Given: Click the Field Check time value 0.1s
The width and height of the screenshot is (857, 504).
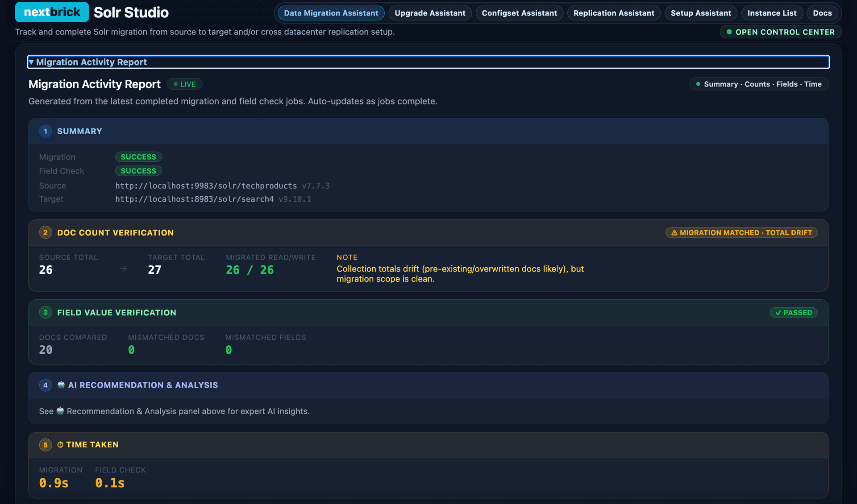Looking at the screenshot, I should coord(110,483).
